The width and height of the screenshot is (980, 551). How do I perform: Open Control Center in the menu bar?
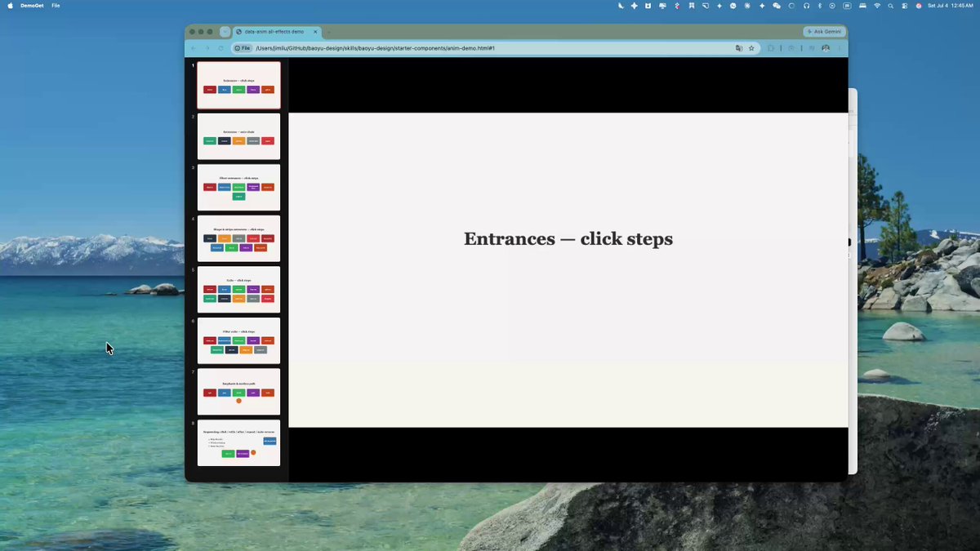(x=904, y=6)
